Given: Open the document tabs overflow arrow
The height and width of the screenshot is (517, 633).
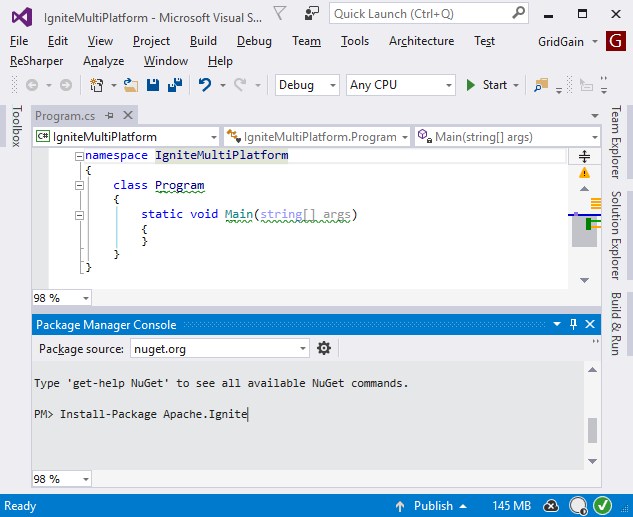Looking at the screenshot, I should (595, 116).
